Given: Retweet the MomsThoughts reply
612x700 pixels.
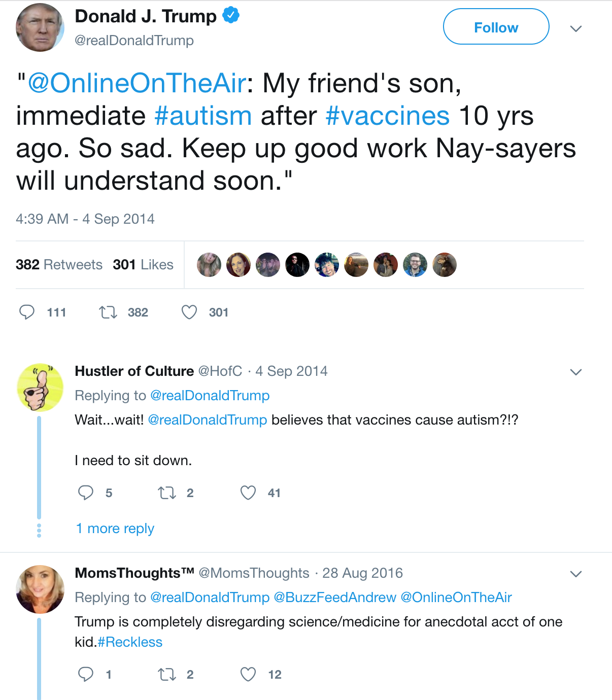Looking at the screenshot, I should [167, 674].
